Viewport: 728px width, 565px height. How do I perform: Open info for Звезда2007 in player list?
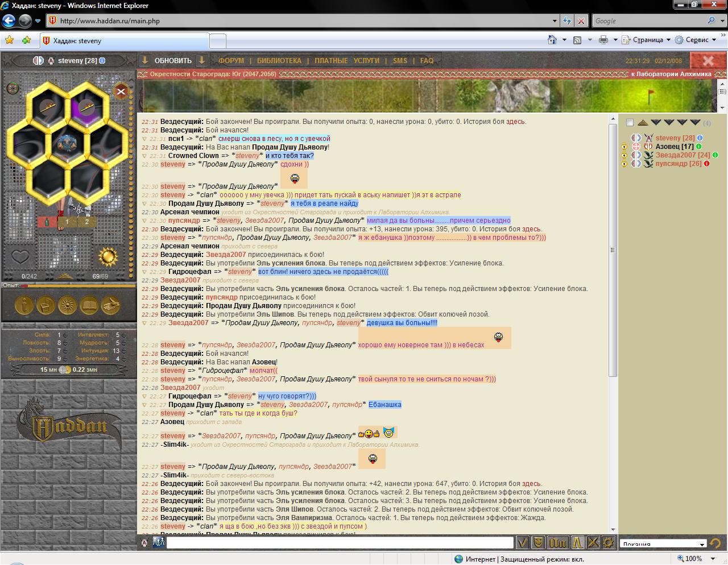click(715, 155)
